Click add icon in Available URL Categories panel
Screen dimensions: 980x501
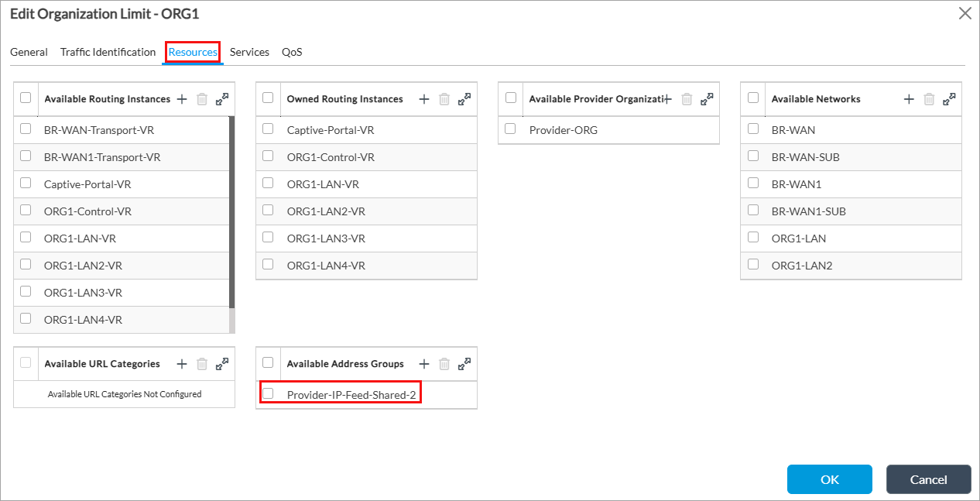tap(181, 363)
